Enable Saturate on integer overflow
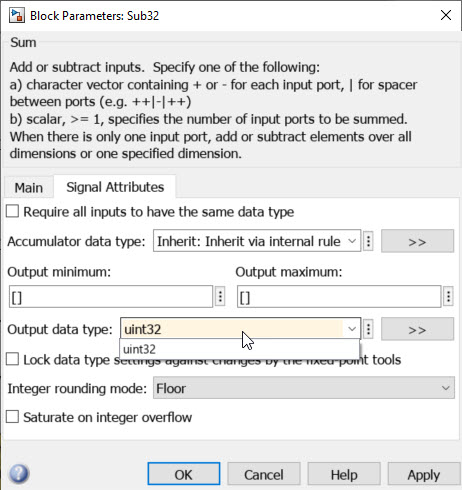Image resolution: width=462 pixels, height=490 pixels. point(12,417)
